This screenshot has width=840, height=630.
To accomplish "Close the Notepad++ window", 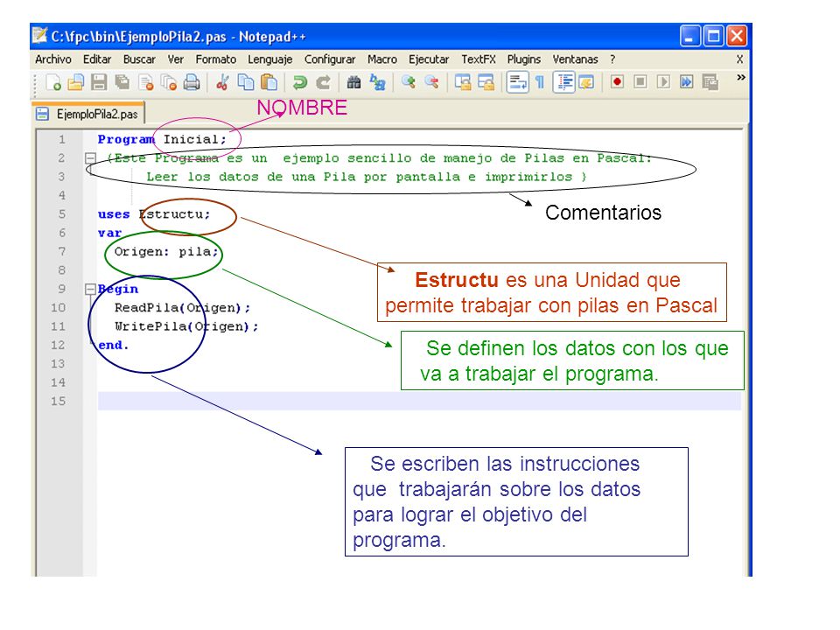I will click(737, 37).
